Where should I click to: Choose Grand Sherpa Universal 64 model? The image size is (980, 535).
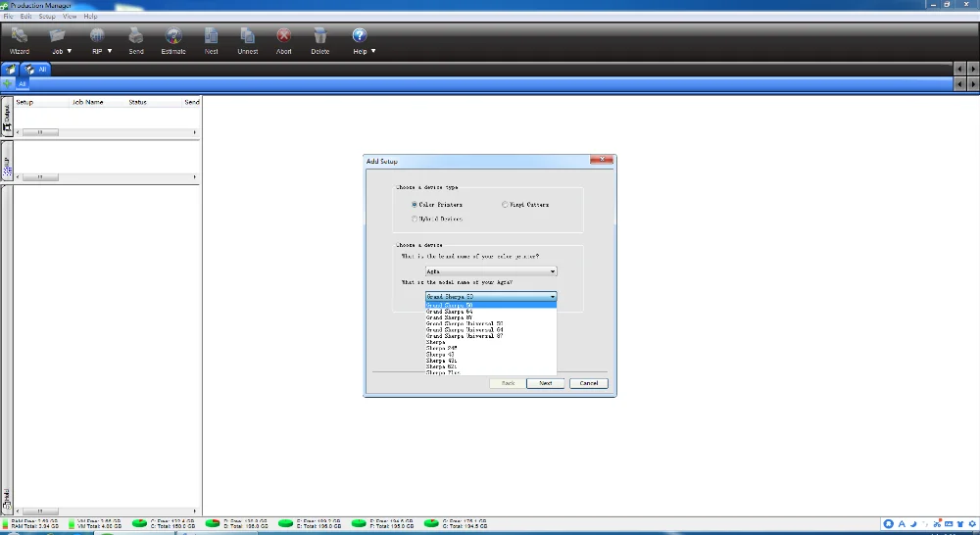point(491,329)
